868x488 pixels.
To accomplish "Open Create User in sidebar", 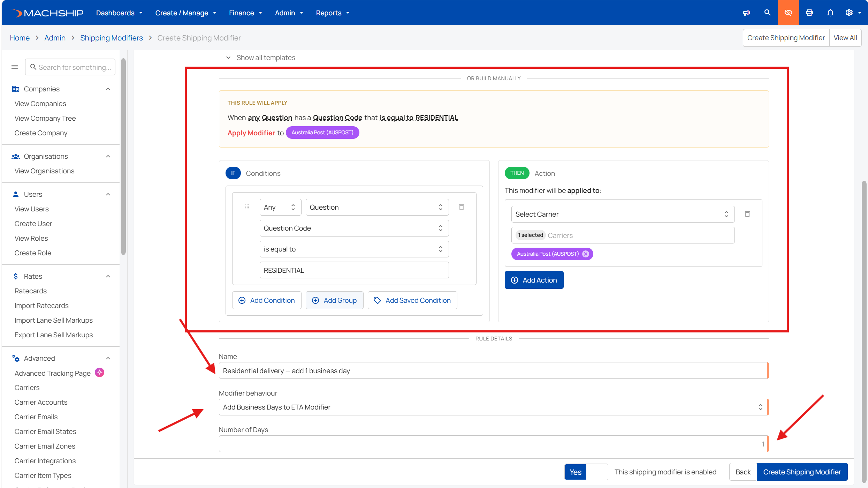I will click(x=33, y=224).
